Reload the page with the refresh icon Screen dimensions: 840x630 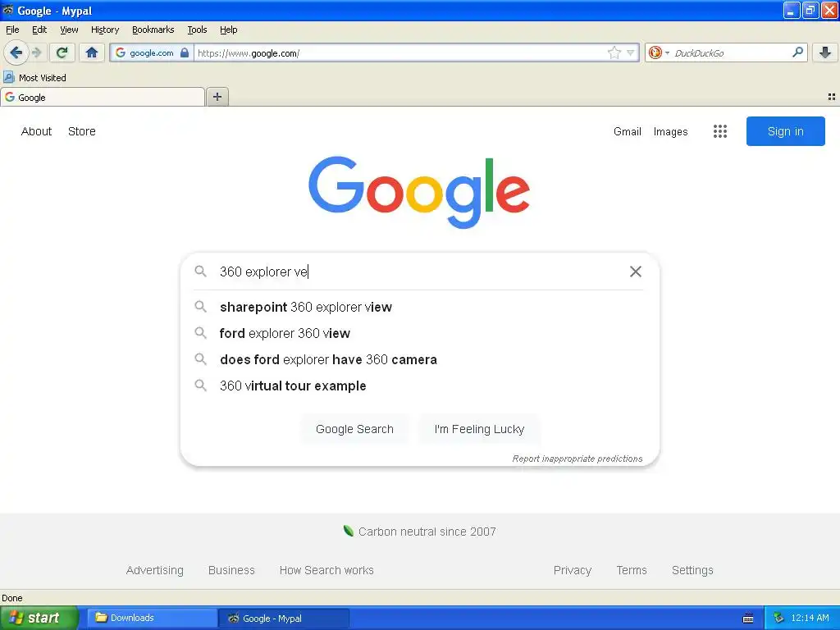[62, 52]
